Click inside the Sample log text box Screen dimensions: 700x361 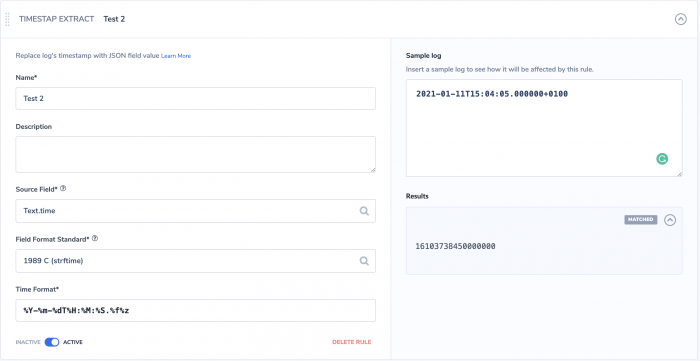click(x=544, y=128)
